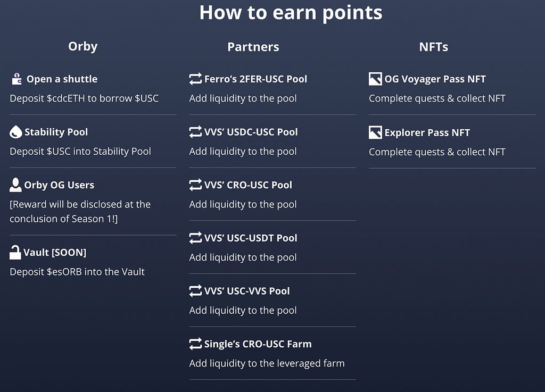
Task: Click the How to earn points heading
Action: tap(291, 13)
